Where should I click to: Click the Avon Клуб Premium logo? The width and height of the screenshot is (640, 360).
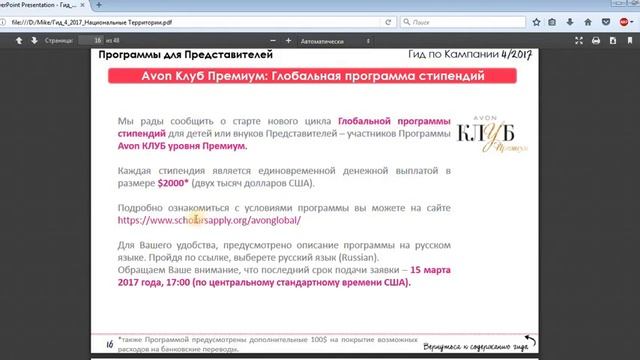[x=491, y=134]
